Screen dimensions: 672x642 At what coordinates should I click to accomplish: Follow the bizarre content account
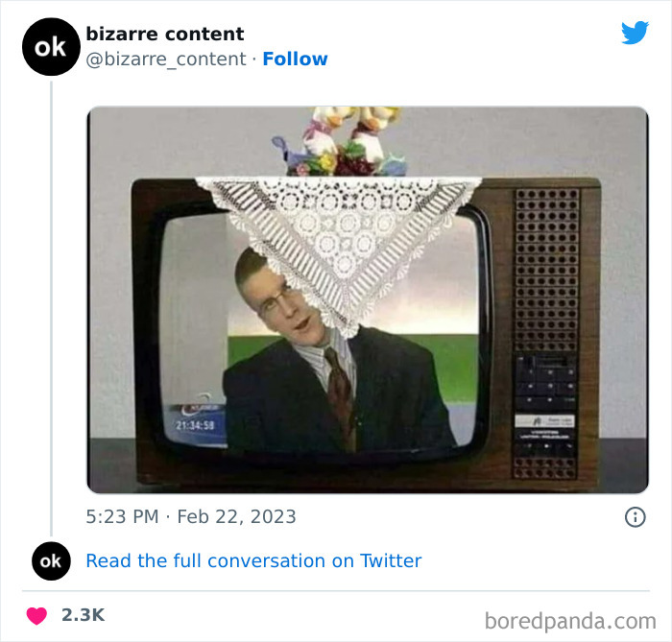click(x=295, y=59)
